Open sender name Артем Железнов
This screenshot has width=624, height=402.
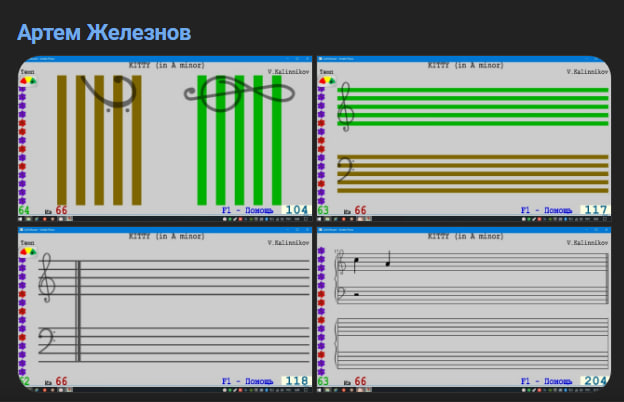(104, 32)
